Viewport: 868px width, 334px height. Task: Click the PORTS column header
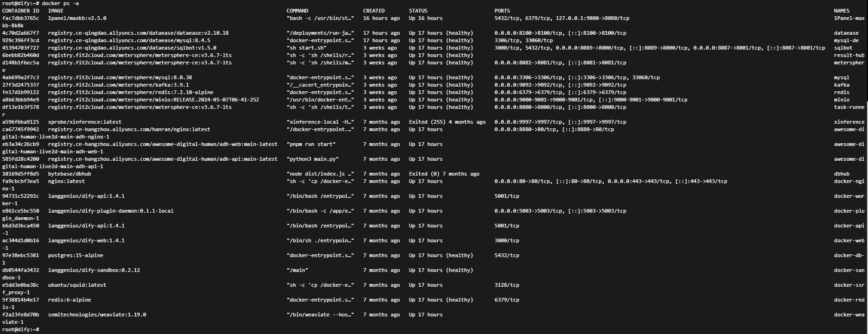[502, 11]
